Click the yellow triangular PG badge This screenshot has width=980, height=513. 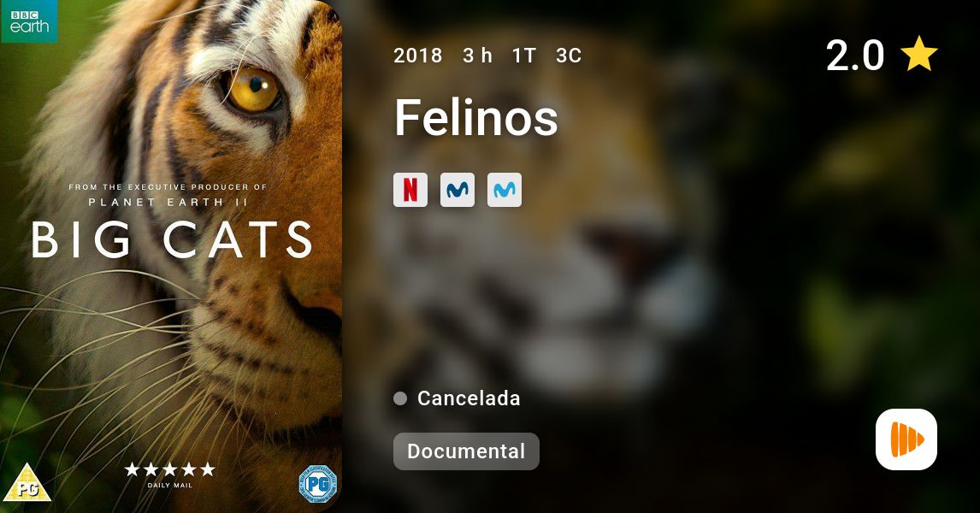pos(27,482)
